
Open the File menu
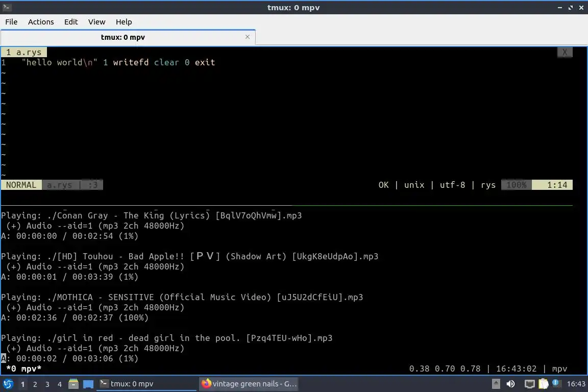coord(11,22)
